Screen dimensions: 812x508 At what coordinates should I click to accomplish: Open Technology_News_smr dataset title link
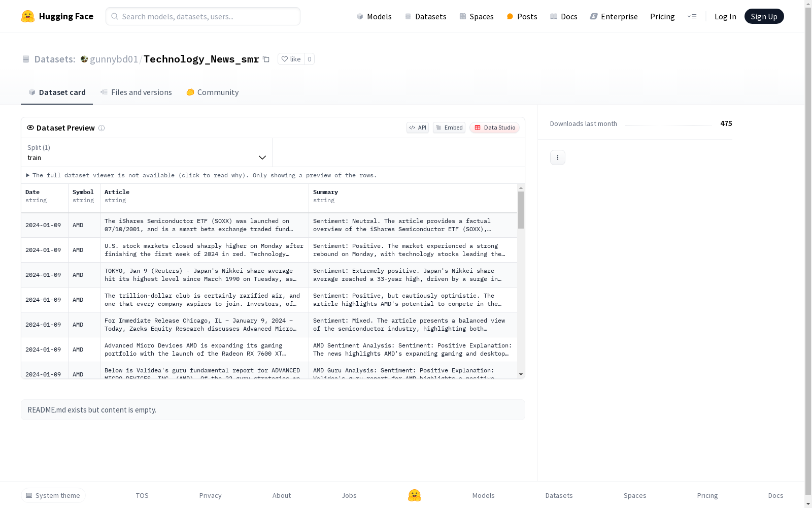pyautogui.click(x=201, y=59)
